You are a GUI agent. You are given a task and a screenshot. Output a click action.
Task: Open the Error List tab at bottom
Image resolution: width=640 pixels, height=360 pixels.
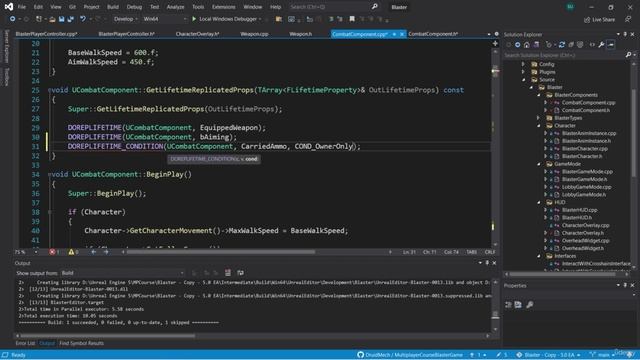(25, 343)
